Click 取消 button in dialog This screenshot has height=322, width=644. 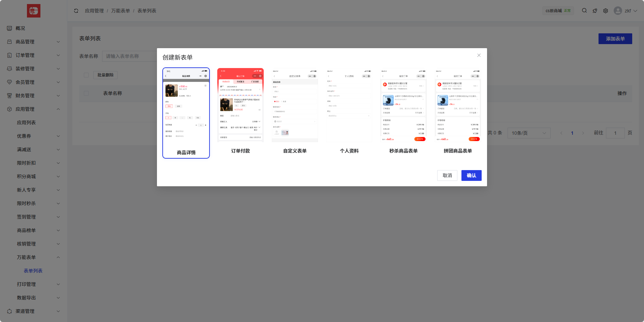coord(447,175)
